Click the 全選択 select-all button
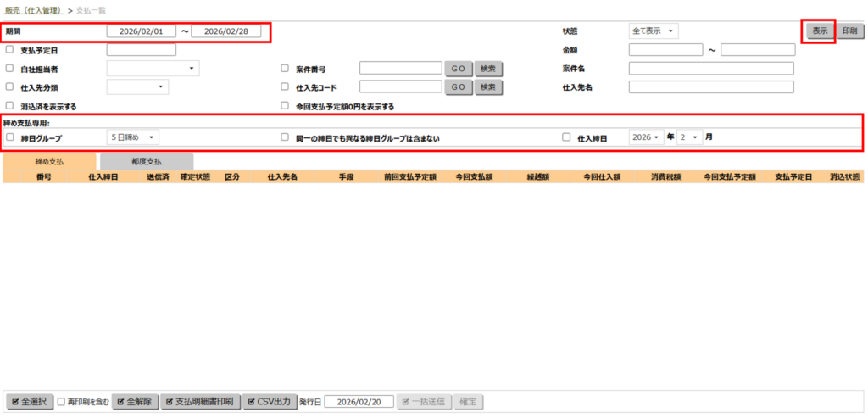The width and height of the screenshot is (868, 418). (30, 401)
